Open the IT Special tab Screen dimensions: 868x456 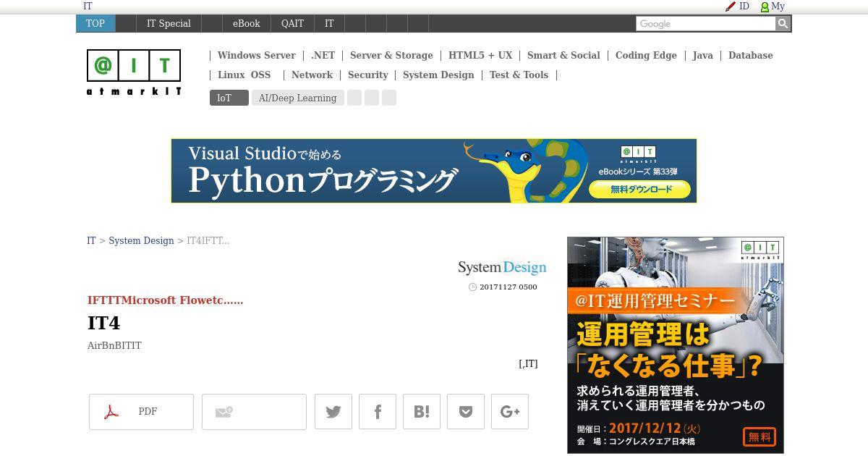pos(169,23)
